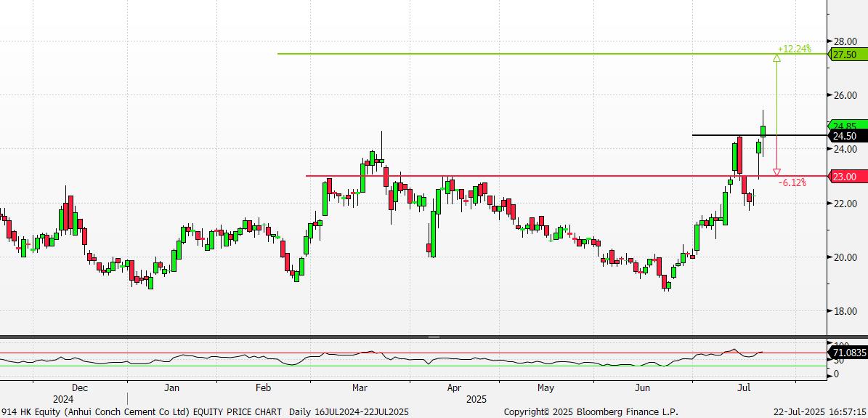Click the 28.00 y-axis label
Screen dimensions: 868x418
pos(847,41)
